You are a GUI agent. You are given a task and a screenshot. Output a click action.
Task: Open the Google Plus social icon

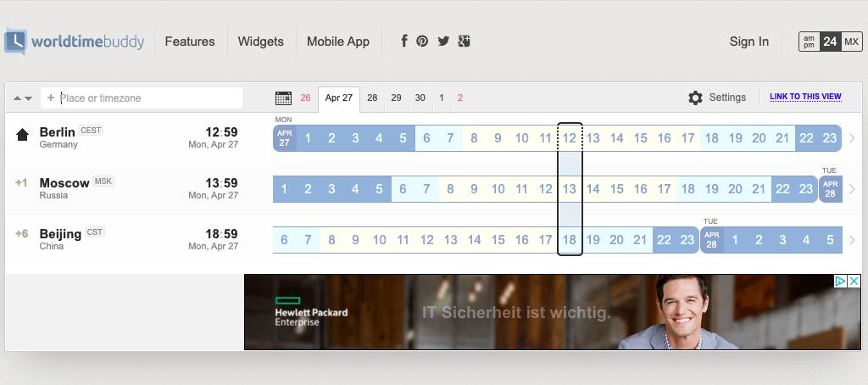464,41
